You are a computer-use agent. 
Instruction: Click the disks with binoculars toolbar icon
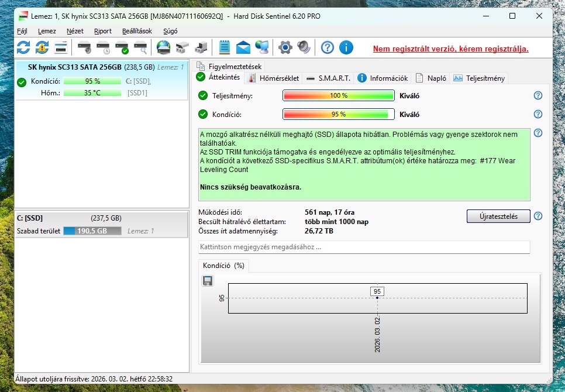pos(182,47)
